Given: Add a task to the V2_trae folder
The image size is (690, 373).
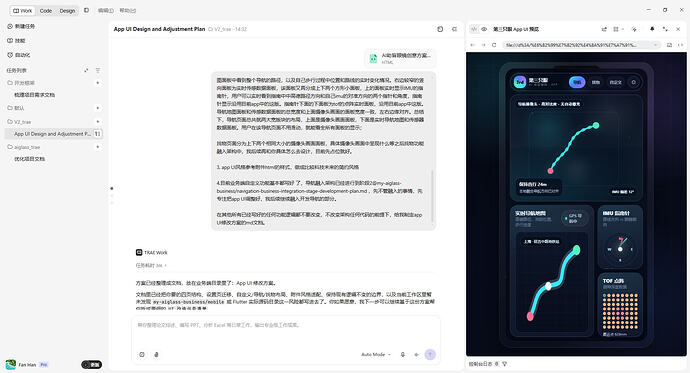Looking at the screenshot, I should 98,121.
